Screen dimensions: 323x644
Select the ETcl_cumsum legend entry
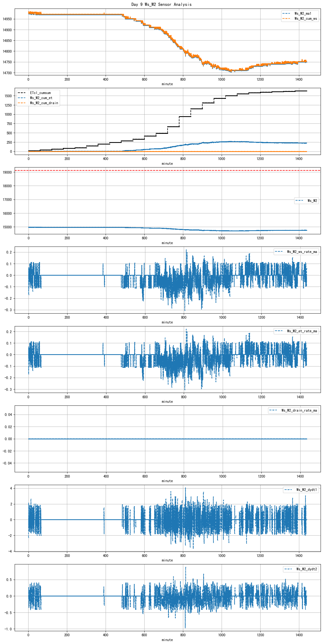[x=40, y=93]
